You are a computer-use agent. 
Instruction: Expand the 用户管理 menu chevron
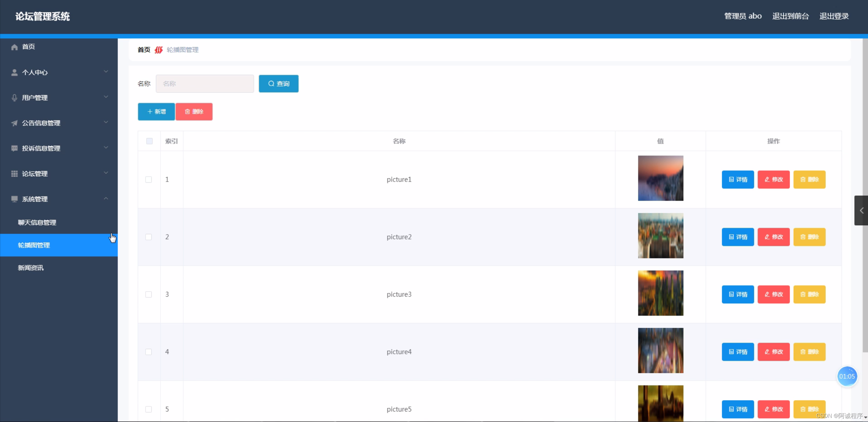(106, 97)
